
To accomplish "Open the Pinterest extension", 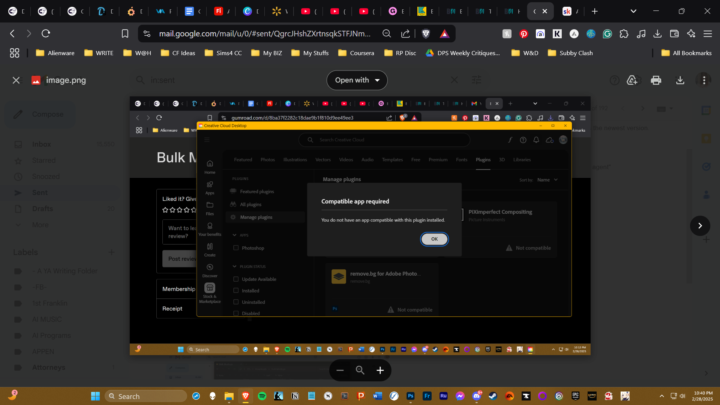I will pos(523,34).
